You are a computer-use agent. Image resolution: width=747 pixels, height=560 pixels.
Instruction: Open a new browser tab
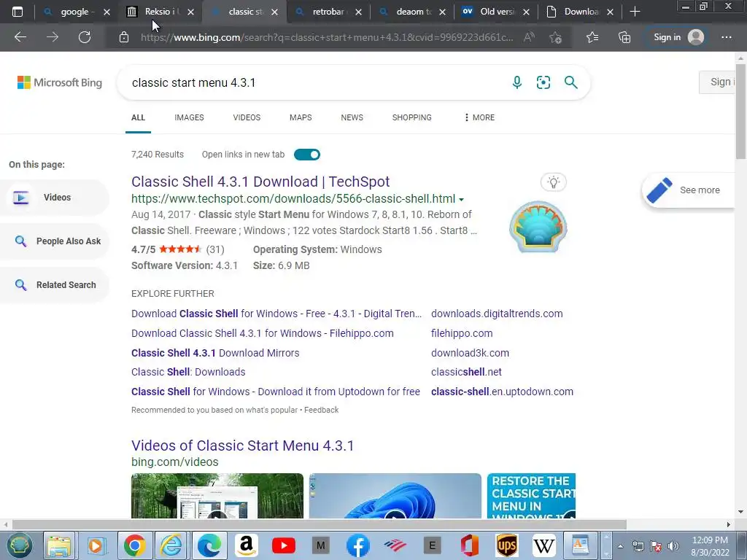click(x=635, y=12)
